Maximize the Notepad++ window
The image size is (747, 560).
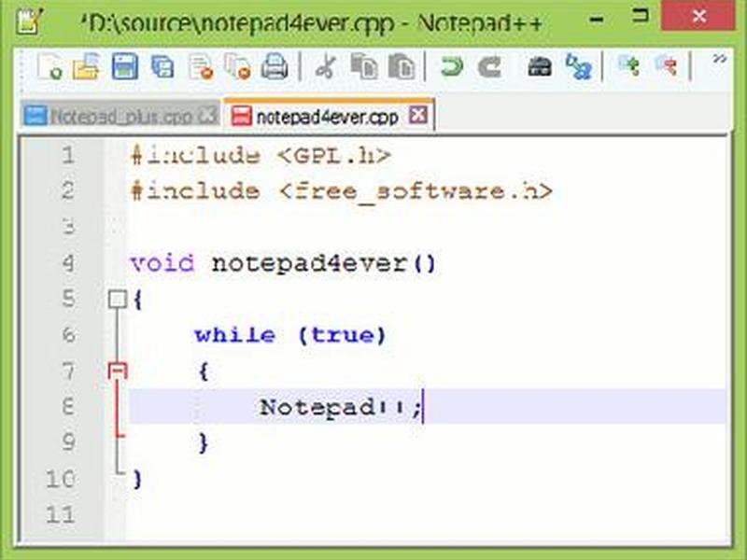tap(641, 16)
